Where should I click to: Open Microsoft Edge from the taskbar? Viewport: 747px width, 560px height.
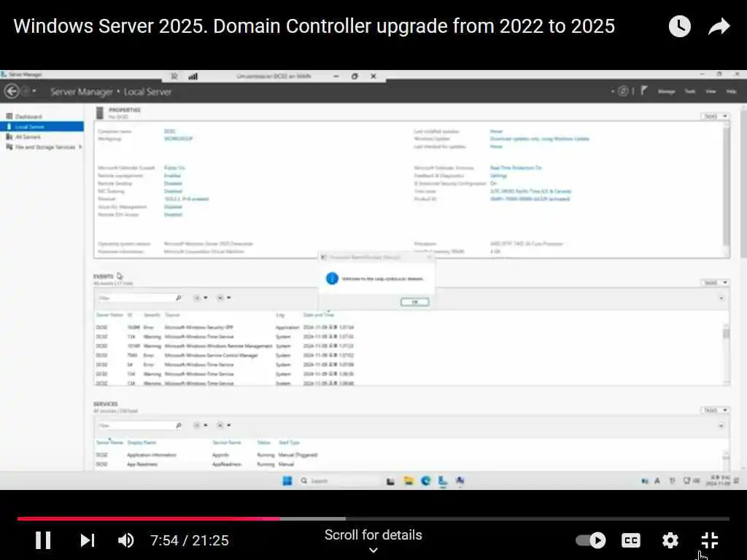tap(425, 481)
